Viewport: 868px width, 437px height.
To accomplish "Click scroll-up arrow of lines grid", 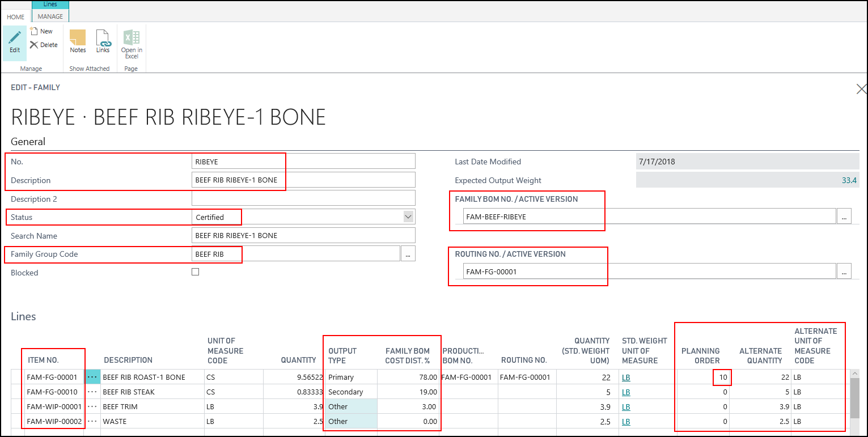I will [855, 374].
